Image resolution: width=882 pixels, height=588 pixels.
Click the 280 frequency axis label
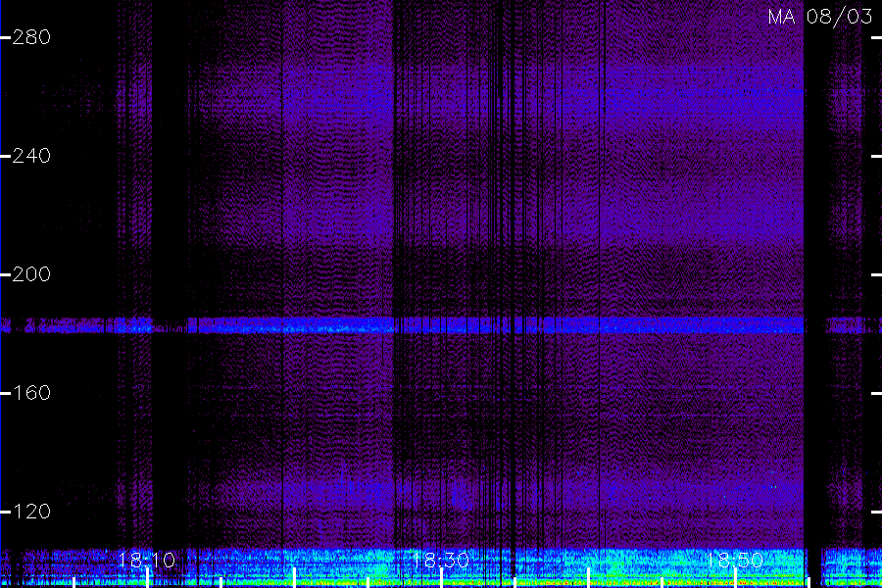[31, 37]
